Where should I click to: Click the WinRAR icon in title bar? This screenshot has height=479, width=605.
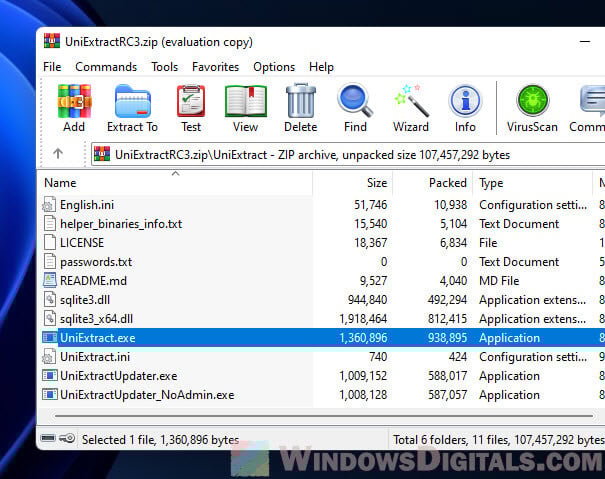pyautogui.click(x=52, y=41)
